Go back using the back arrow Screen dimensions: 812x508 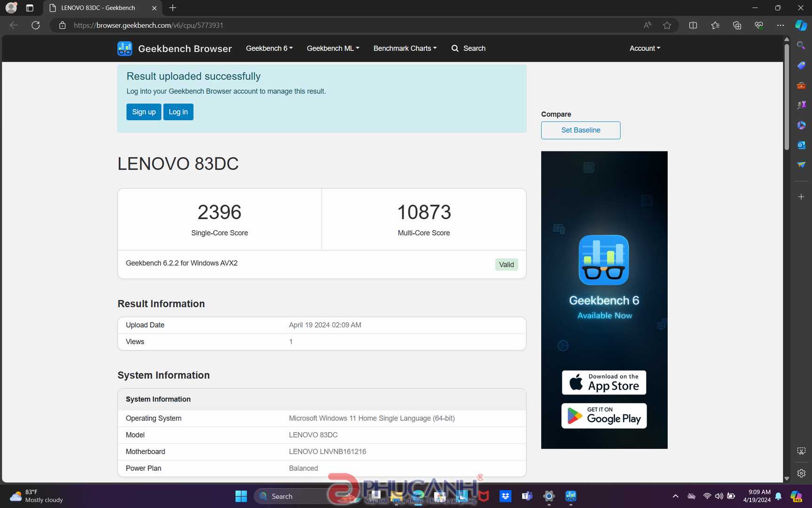[x=14, y=25]
